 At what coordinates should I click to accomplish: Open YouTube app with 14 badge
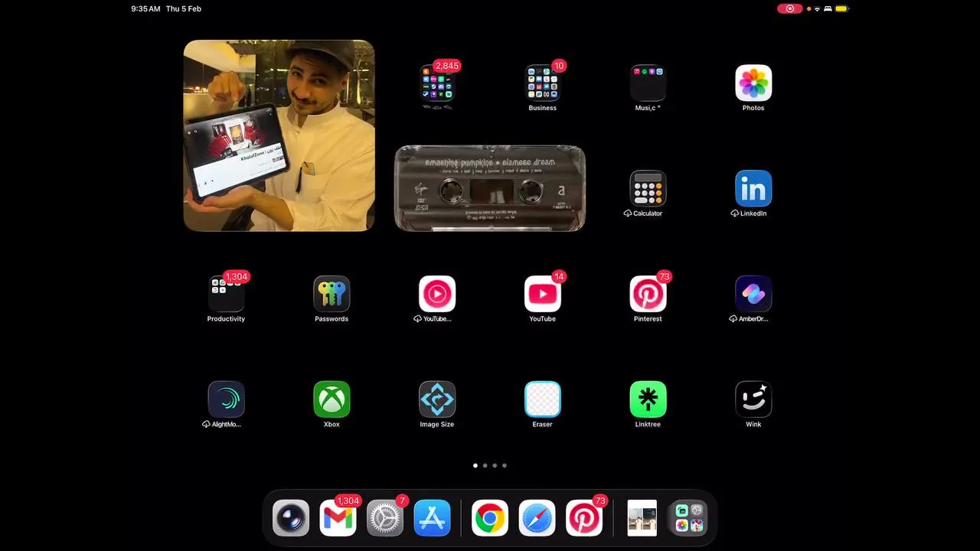pos(543,294)
